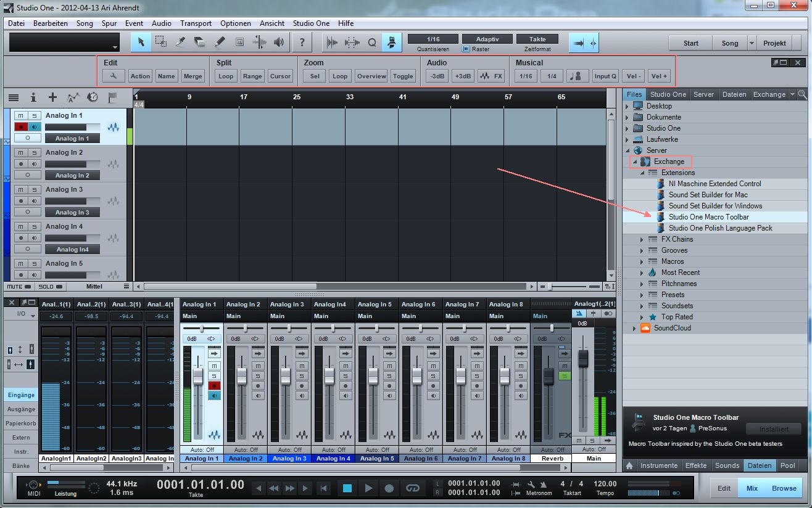The image size is (812, 508).
Task: Select the Paint pencil tool
Action: [x=220, y=43]
